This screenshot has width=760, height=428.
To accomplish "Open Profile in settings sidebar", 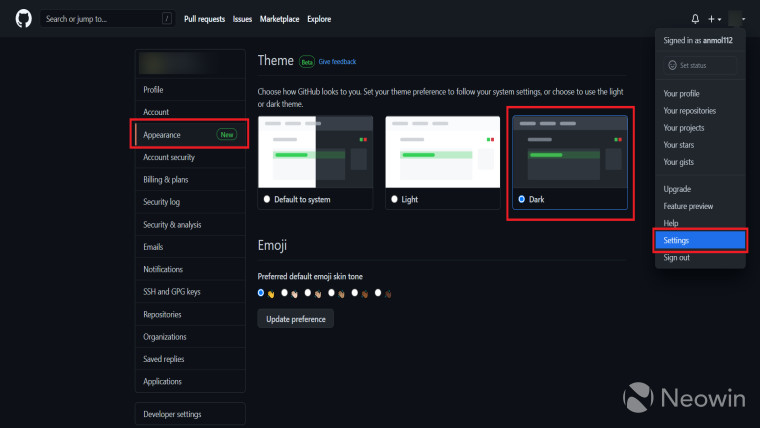I will (x=190, y=90).
